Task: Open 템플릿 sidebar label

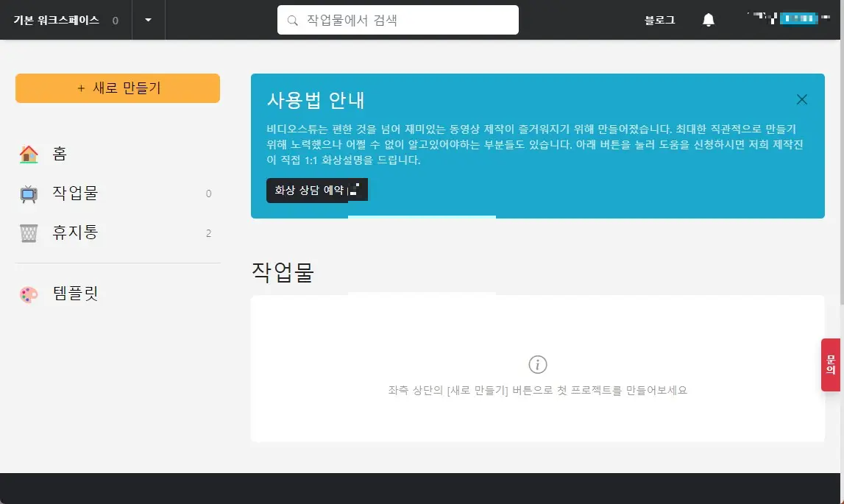Action: (x=75, y=294)
